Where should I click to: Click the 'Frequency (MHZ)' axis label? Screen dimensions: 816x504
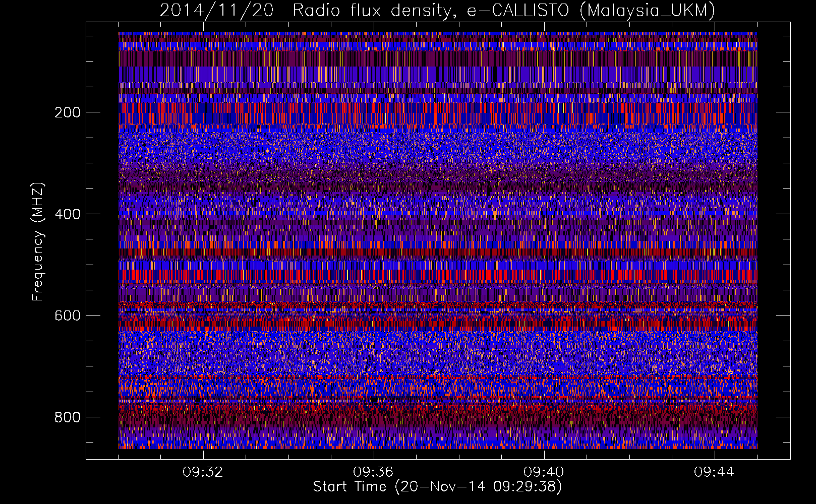click(x=38, y=242)
